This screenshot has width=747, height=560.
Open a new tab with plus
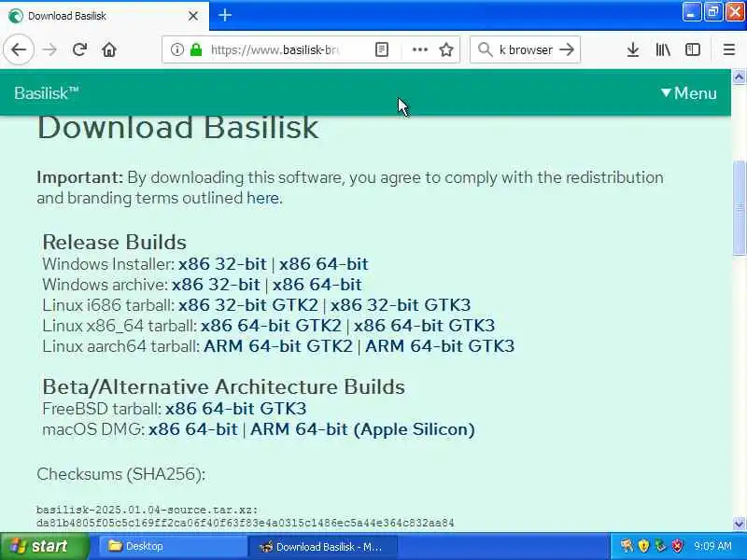coord(225,15)
